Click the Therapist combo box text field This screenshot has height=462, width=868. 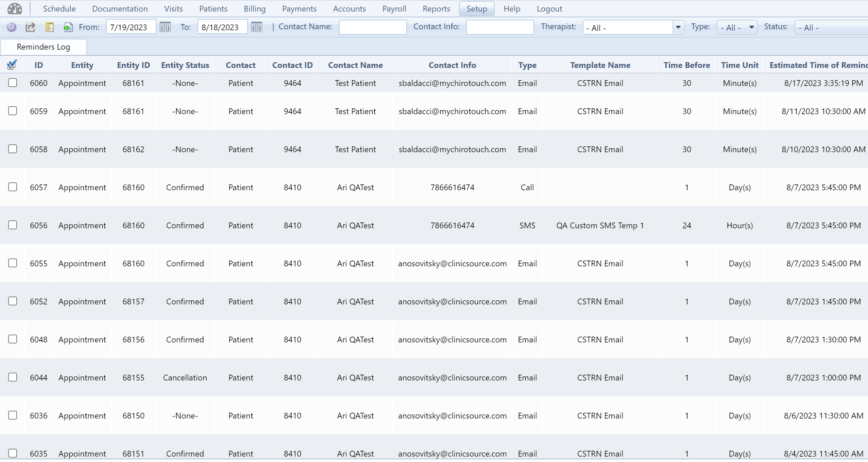coord(628,27)
